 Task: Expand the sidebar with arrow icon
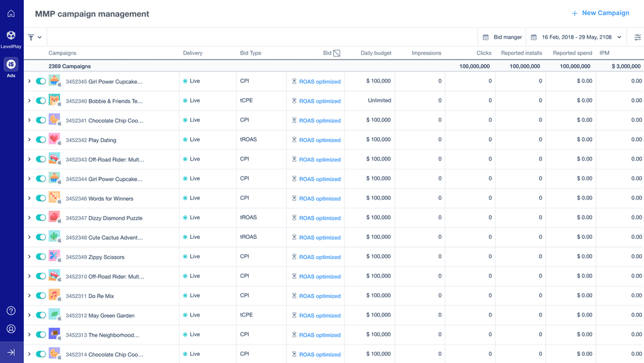point(11,352)
